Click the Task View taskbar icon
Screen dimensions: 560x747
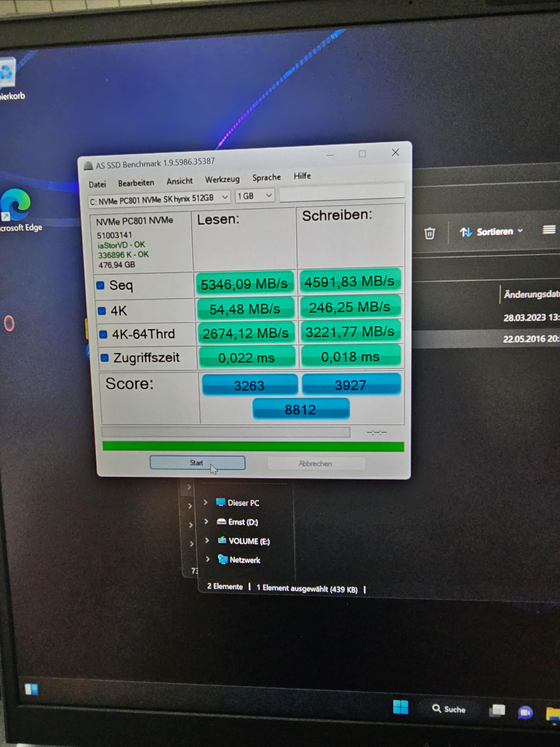pyautogui.click(x=497, y=710)
